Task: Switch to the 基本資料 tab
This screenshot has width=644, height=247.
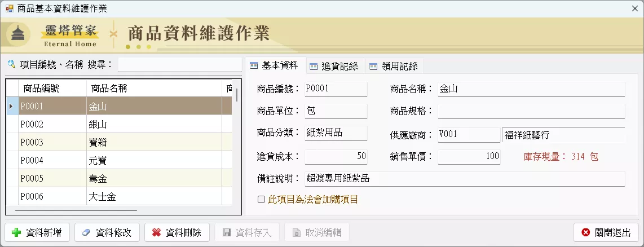Action: coord(275,65)
